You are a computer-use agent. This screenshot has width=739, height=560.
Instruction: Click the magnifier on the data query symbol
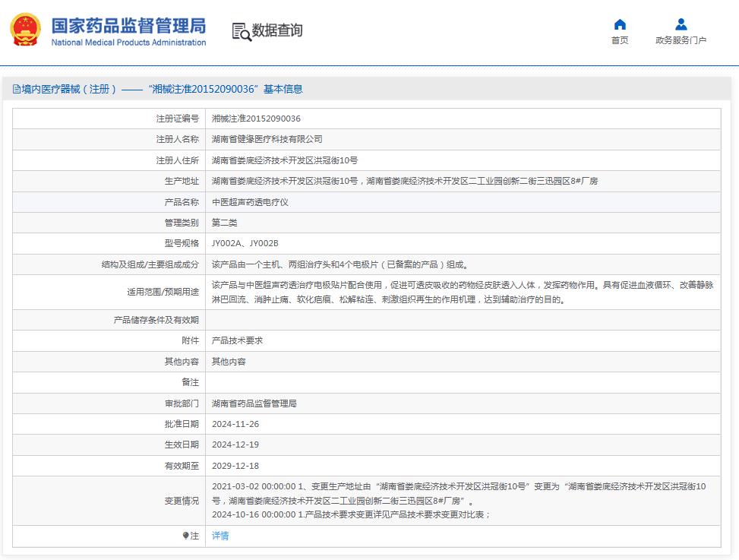click(245, 36)
